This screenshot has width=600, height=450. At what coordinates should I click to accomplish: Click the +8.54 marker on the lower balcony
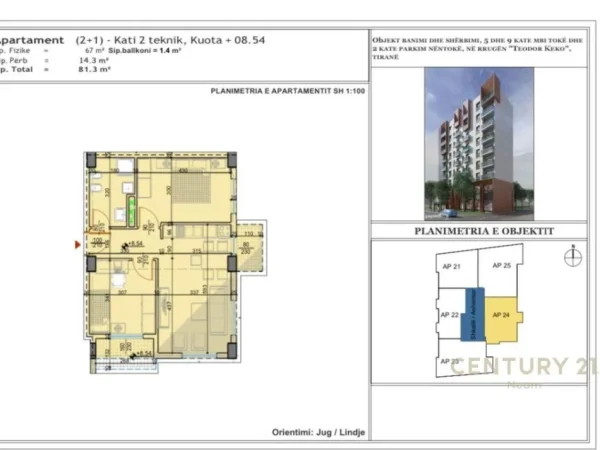(x=144, y=353)
